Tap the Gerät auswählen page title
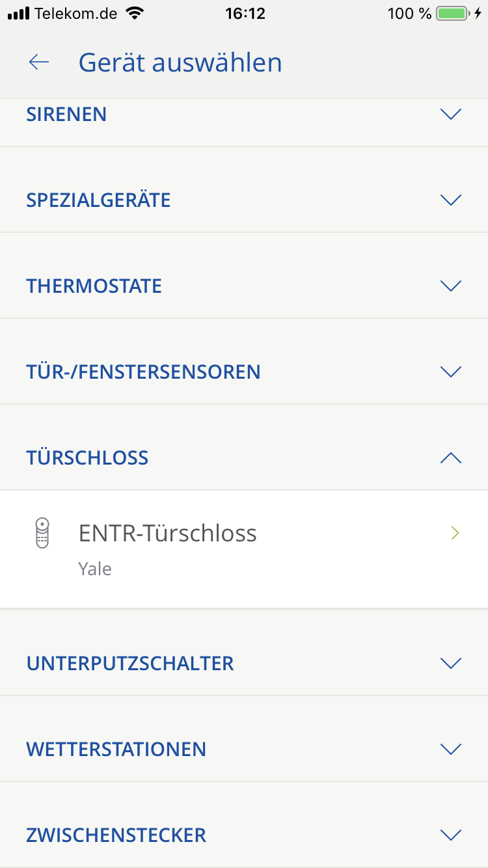This screenshot has width=488, height=868. click(180, 62)
